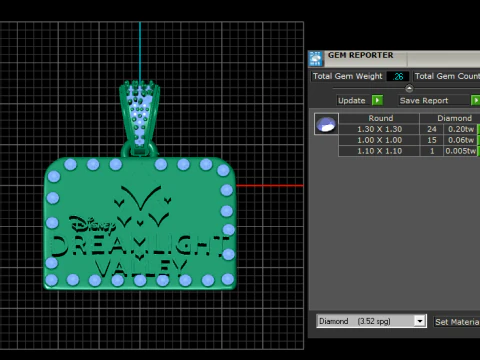Click the Diamond column header
Screen dimensions: 480x360
point(450,118)
